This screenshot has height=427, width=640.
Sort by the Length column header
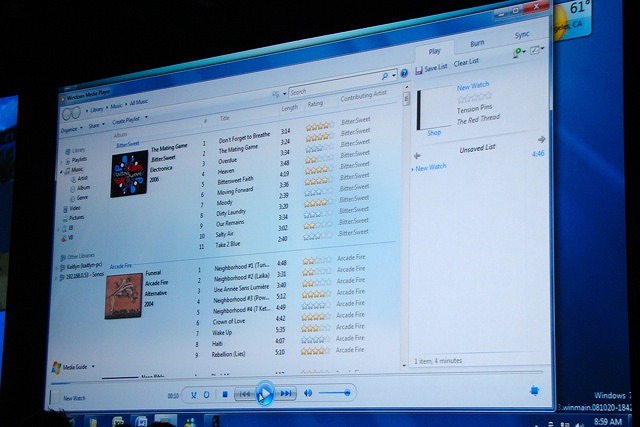pyautogui.click(x=289, y=108)
